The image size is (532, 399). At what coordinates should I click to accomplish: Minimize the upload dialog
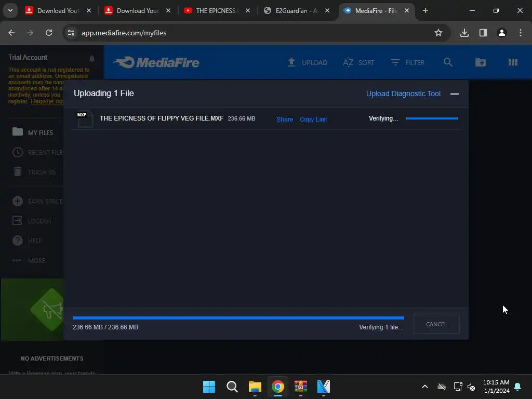click(x=454, y=94)
